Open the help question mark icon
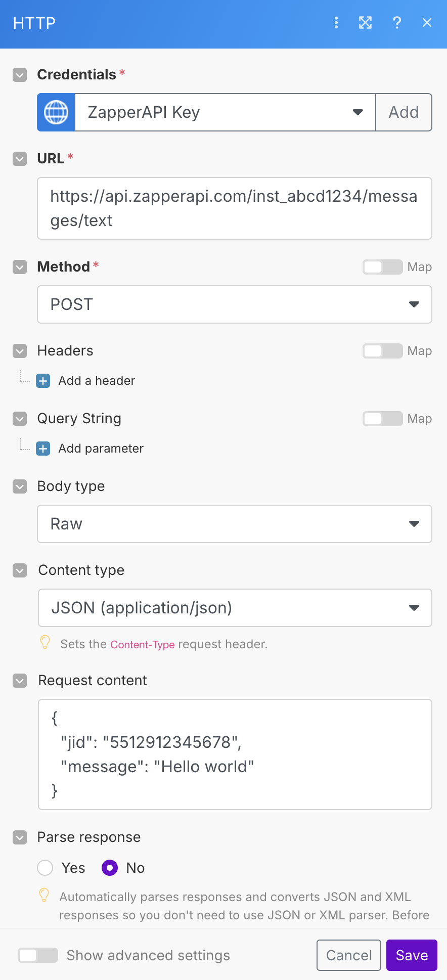This screenshot has height=980, width=447. [x=397, y=23]
